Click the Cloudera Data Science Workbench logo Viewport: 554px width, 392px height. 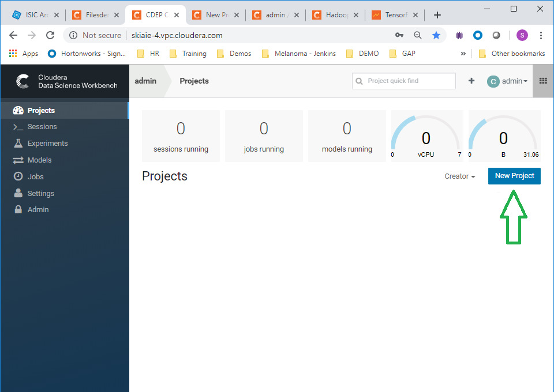click(66, 81)
